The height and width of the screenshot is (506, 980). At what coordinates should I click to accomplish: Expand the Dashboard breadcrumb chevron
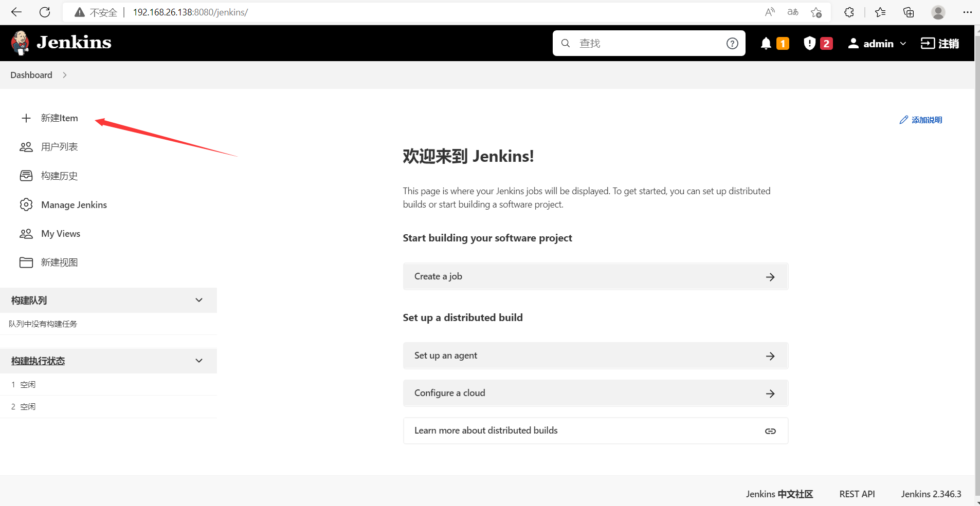[x=64, y=75]
